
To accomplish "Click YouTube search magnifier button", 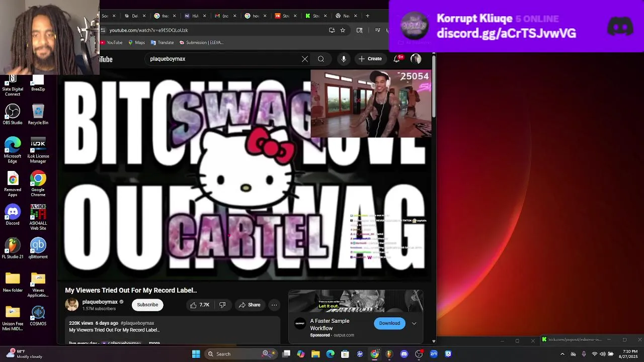I will (320, 59).
